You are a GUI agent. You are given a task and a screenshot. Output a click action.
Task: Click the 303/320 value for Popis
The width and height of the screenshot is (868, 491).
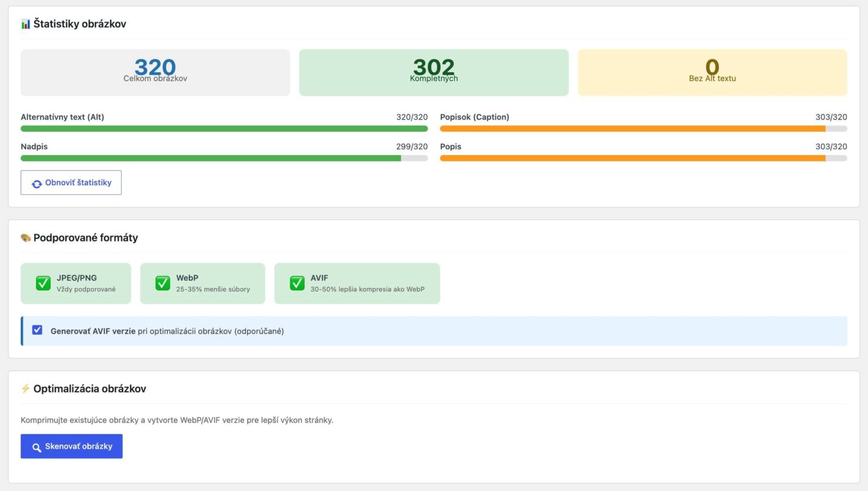pos(831,146)
